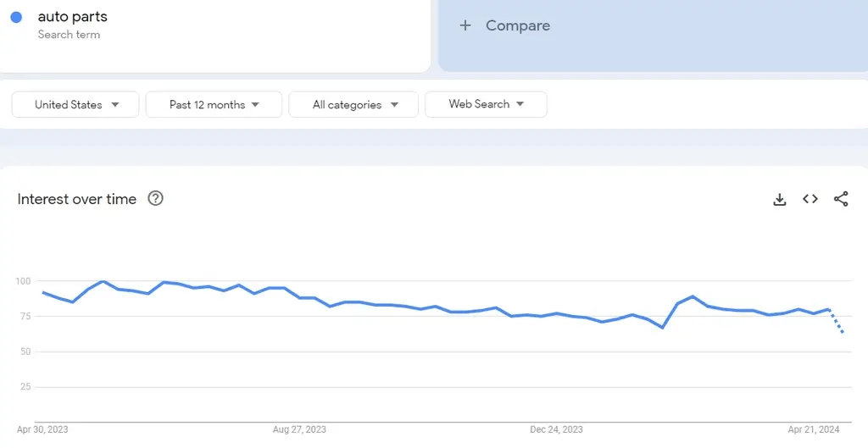Click the plus icon beside Compare
This screenshot has height=448, width=868.
465,25
